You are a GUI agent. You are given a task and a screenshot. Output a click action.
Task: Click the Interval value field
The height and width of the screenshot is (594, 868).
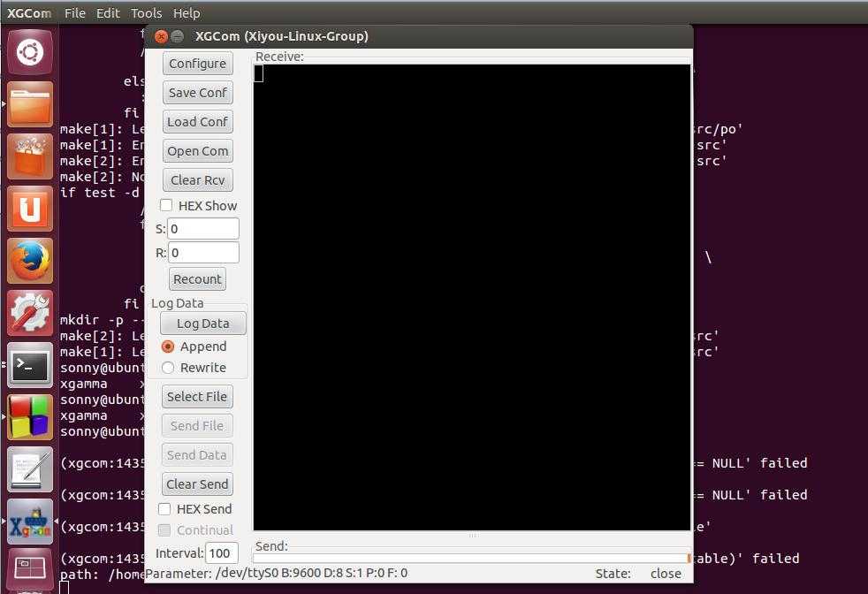point(222,552)
